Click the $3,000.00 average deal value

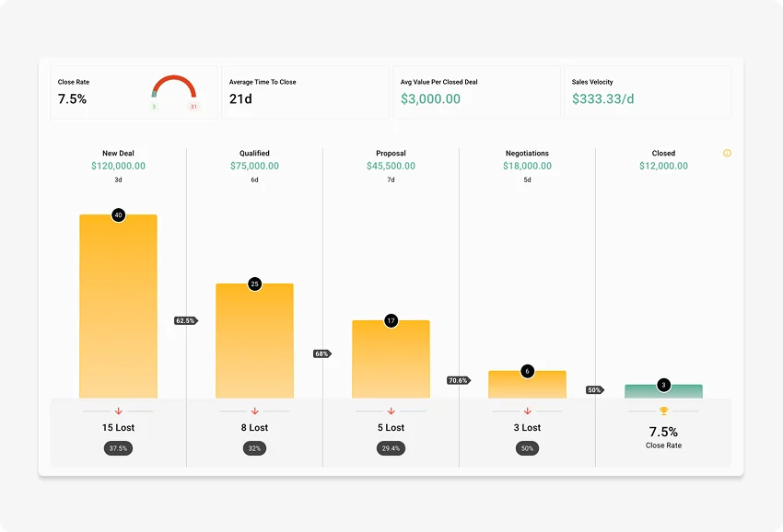tap(430, 99)
